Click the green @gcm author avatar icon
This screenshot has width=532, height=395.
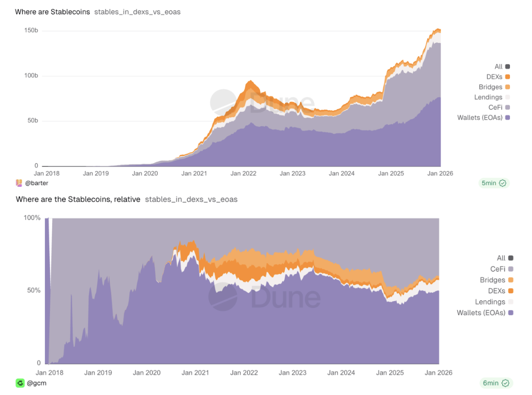[20, 383]
